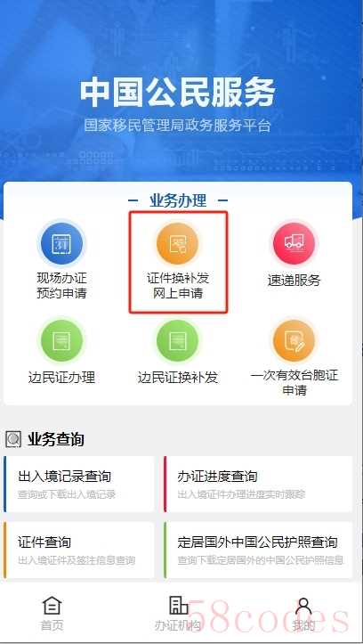Click the 业务办理 section heading
The height and width of the screenshot is (644, 363).
(178, 200)
